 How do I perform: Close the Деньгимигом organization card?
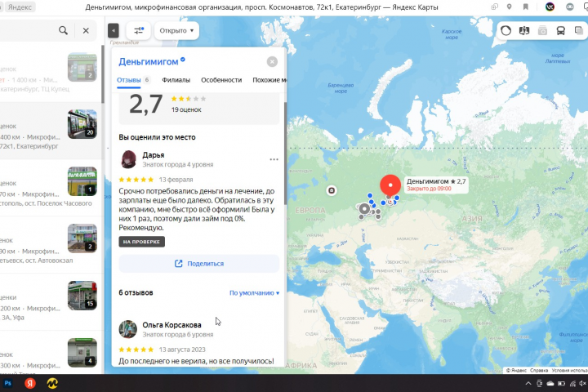point(272,61)
